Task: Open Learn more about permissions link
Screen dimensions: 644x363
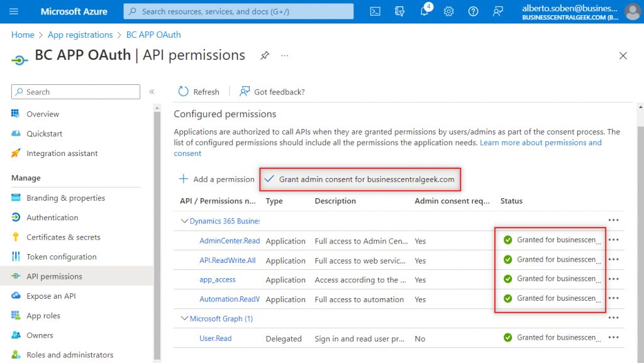Action: [x=540, y=142]
